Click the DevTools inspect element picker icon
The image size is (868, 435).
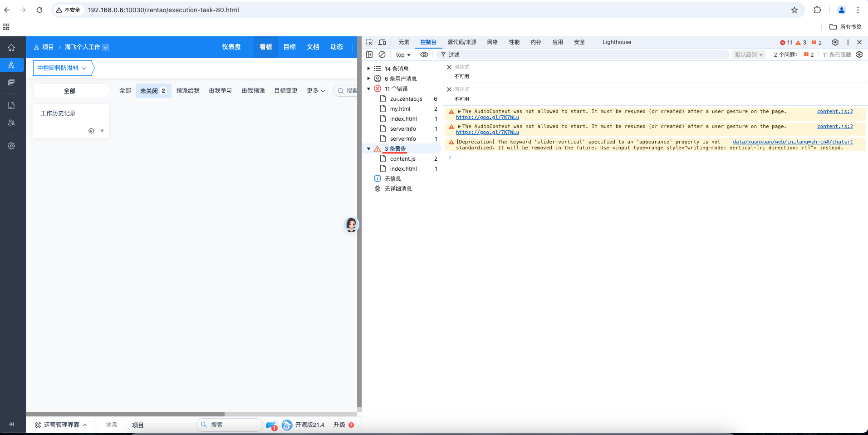pyautogui.click(x=369, y=42)
